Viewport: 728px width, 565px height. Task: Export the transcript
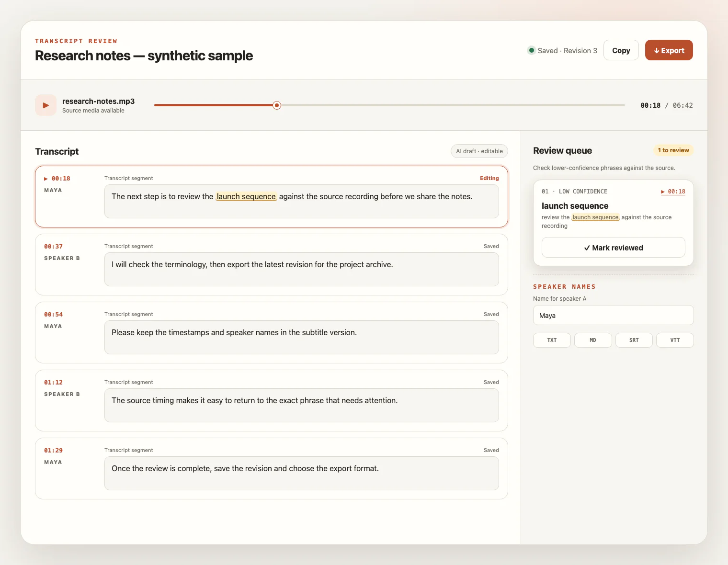coord(669,50)
